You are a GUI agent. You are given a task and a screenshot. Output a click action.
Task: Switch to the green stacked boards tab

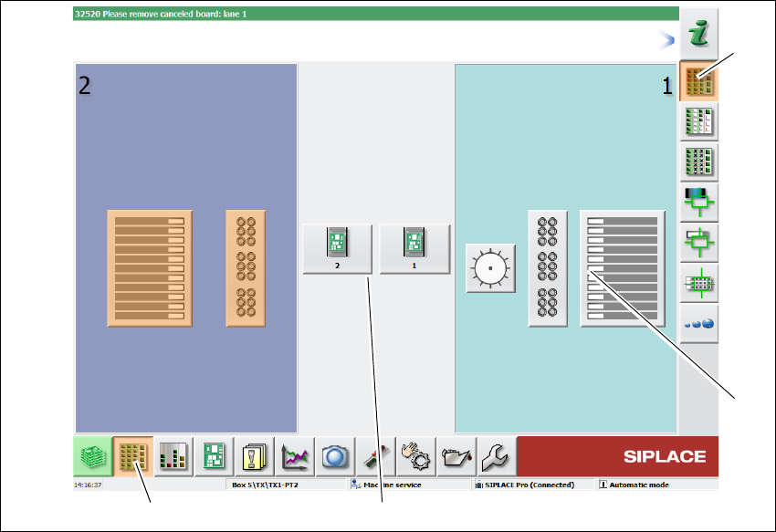tap(93, 456)
